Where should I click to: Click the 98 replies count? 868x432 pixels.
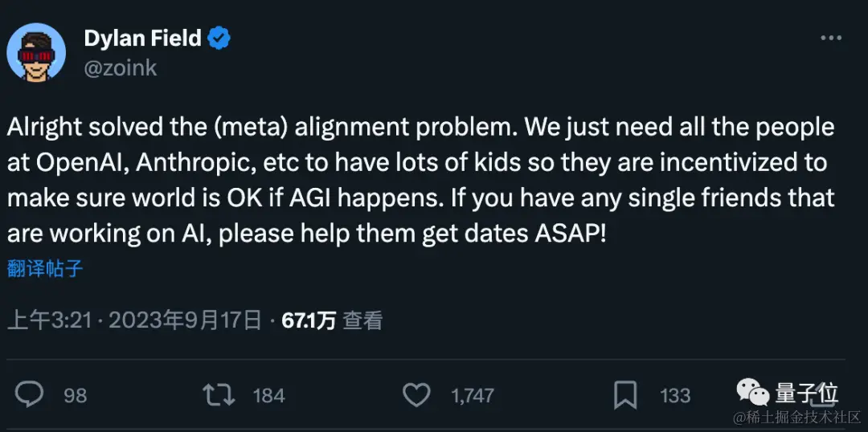pos(75,395)
